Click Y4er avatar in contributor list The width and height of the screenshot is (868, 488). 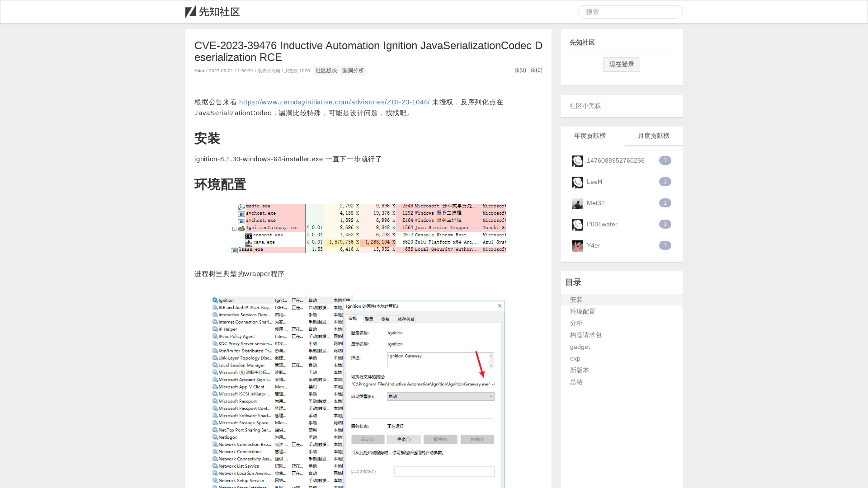[x=577, y=246]
